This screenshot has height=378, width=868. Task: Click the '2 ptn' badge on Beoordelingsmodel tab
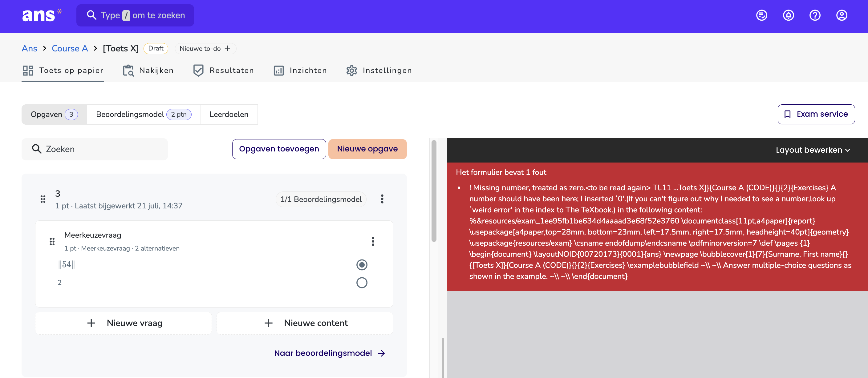pyautogui.click(x=179, y=115)
